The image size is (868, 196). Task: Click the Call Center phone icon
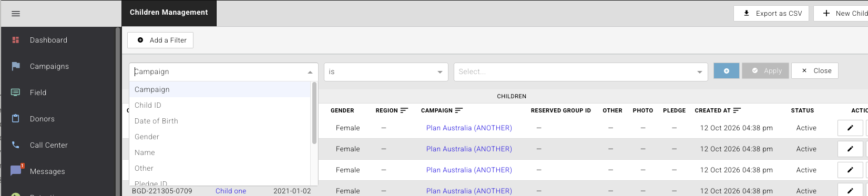pyautogui.click(x=16, y=145)
